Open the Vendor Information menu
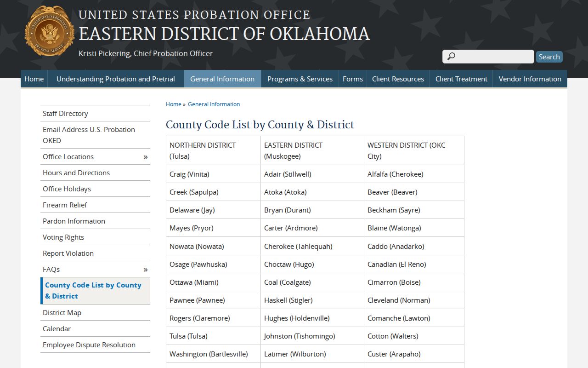Viewport: 588px width, 368px height. pos(530,79)
